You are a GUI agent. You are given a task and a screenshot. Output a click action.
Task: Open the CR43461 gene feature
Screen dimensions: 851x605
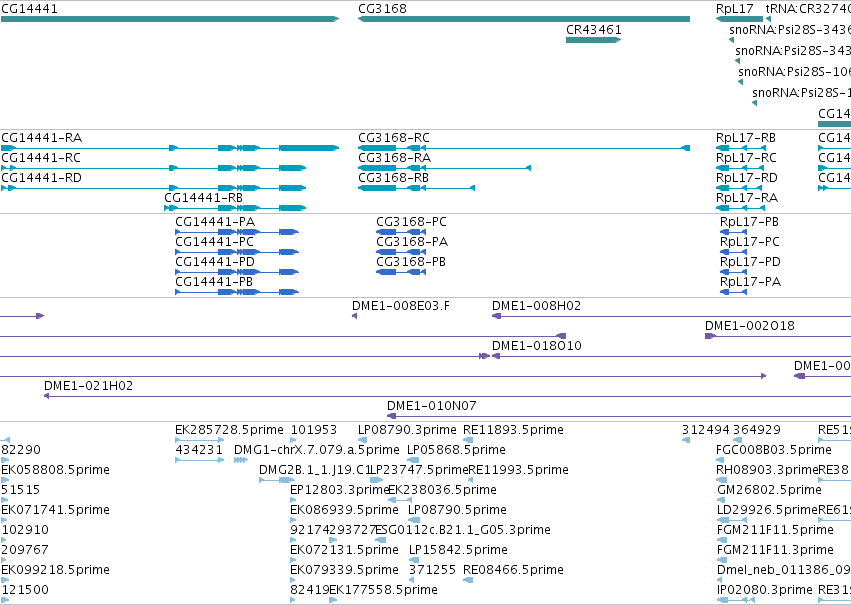tap(593, 40)
